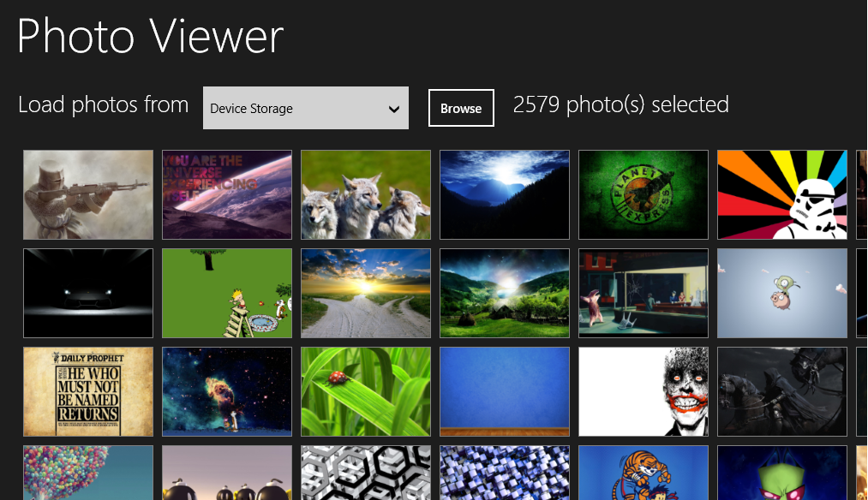Open the Calvin and Hobbes green thumbnail

click(x=227, y=293)
